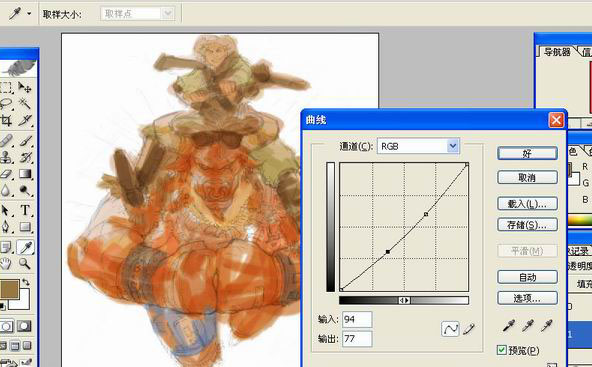592x367 pixels.
Task: Switch to the pencil draw curve mode
Action: tap(469, 328)
